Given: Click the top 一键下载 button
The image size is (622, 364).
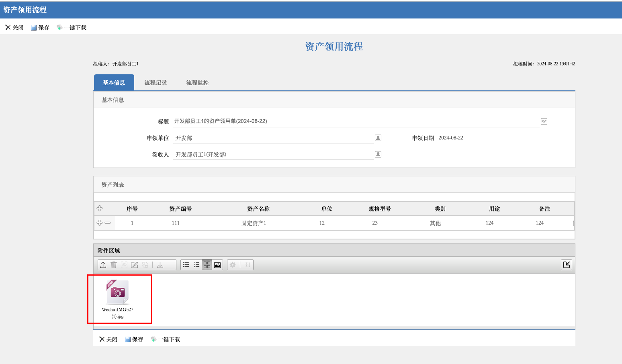Looking at the screenshot, I should coord(72,27).
